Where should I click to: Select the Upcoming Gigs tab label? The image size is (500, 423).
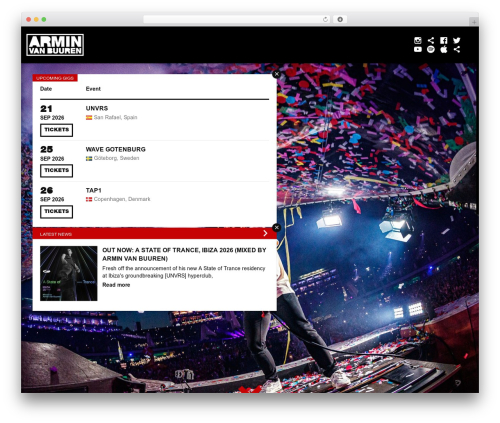pos(55,78)
